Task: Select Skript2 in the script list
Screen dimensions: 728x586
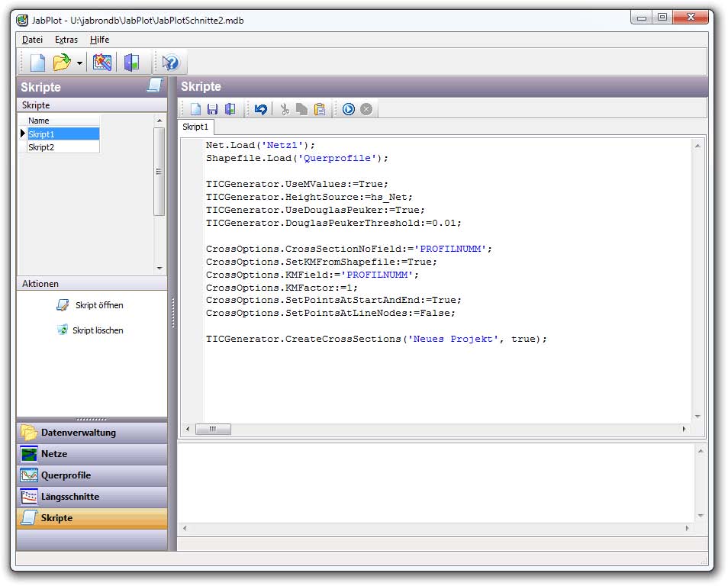Action: click(x=42, y=147)
